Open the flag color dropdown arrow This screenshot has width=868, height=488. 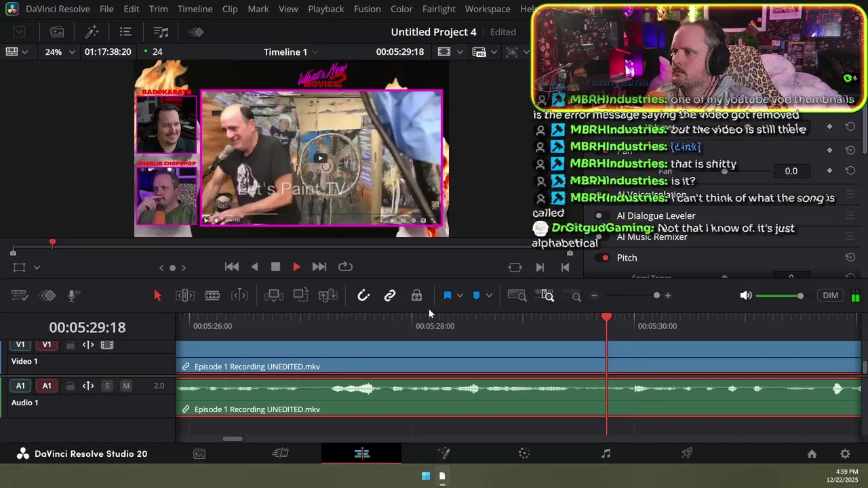coord(460,296)
